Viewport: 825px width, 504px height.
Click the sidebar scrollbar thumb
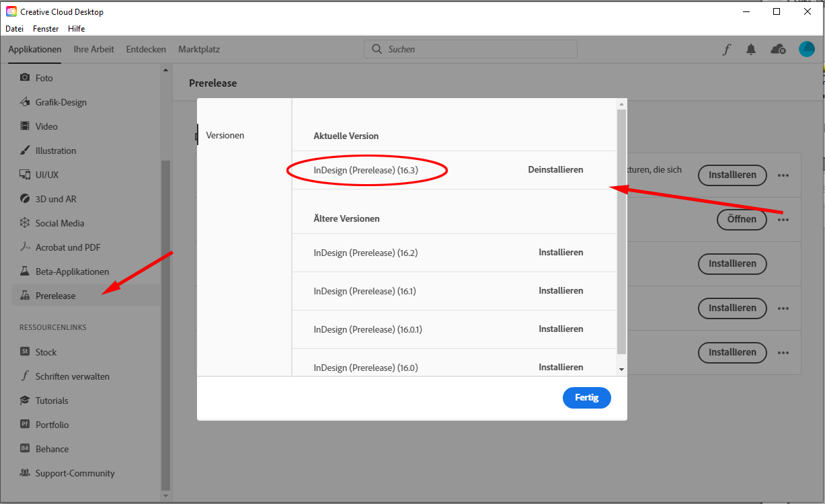(x=166, y=326)
